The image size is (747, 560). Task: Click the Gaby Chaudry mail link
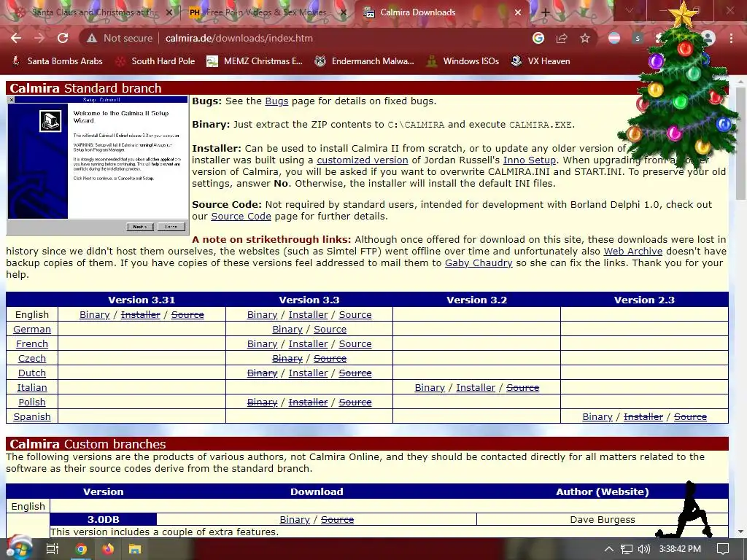(479, 262)
